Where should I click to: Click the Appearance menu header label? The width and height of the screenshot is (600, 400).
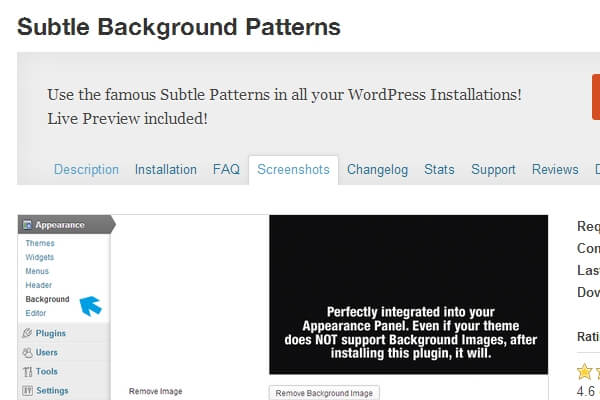pyautogui.click(x=60, y=225)
